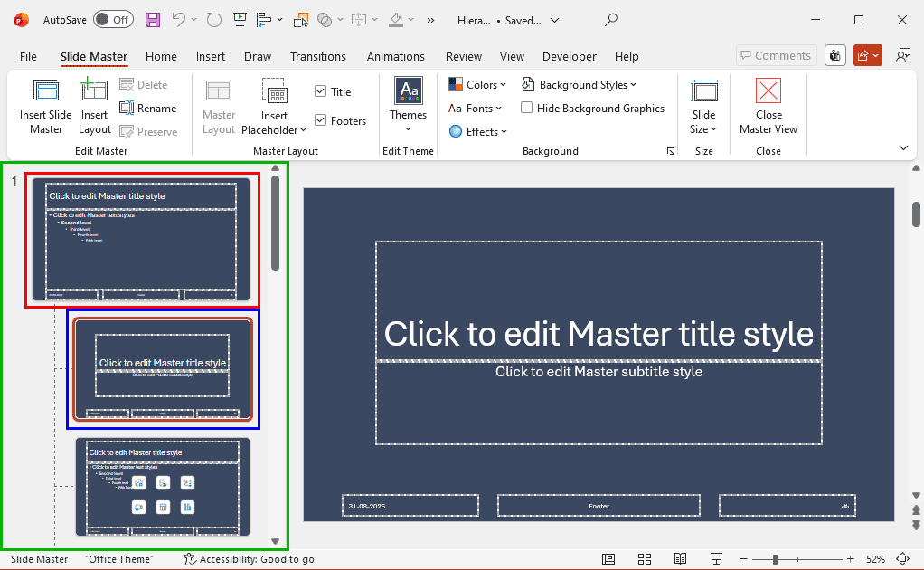924x570 pixels.
Task: Click the Master subtitle placeholder
Action: point(599,372)
